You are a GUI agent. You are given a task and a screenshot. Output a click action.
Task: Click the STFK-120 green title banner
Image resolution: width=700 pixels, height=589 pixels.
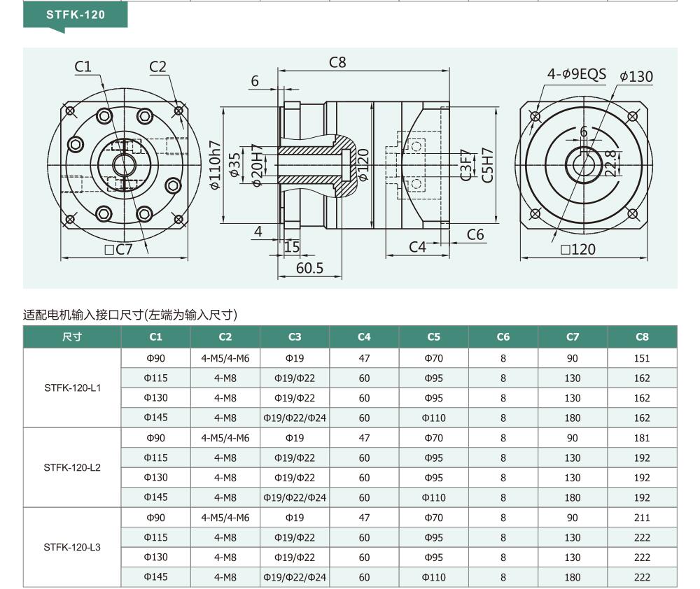pyautogui.click(x=76, y=15)
